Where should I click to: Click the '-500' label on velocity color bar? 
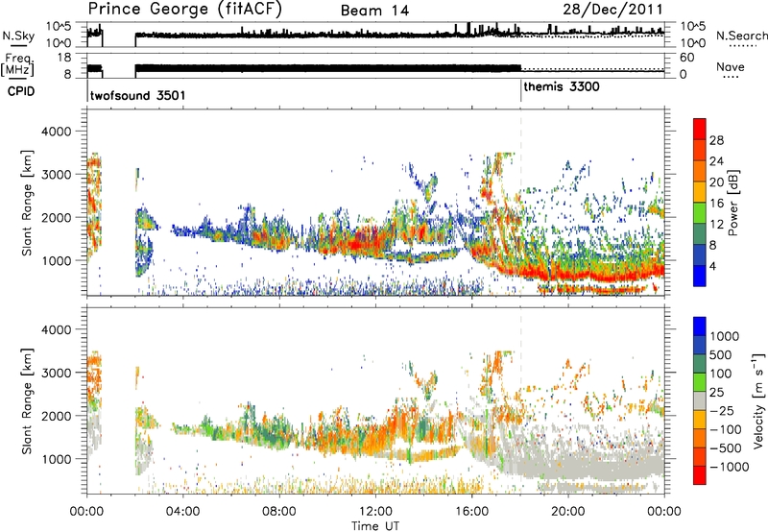point(726,448)
